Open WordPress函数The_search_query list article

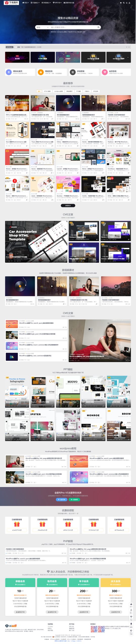pyautogui.click(x=36, y=323)
